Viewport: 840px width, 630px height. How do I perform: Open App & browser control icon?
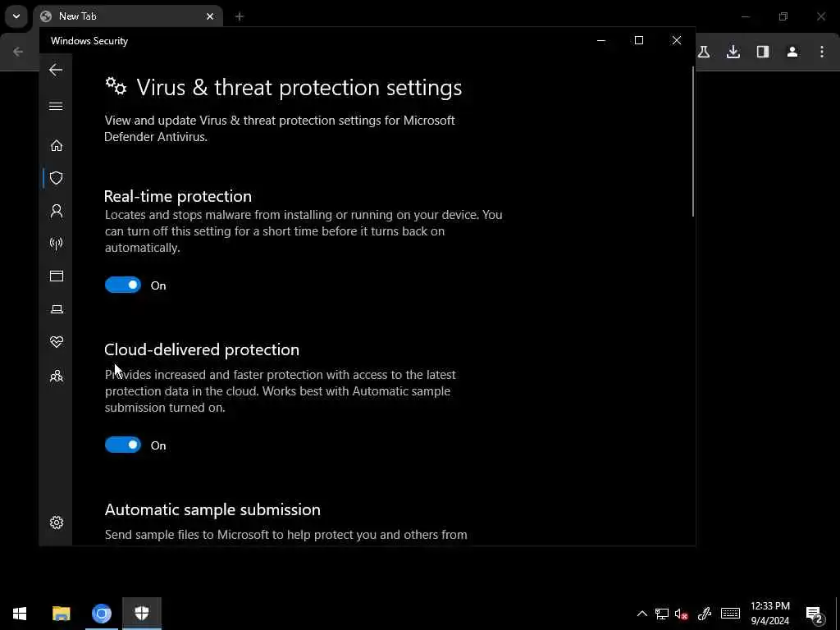57,276
